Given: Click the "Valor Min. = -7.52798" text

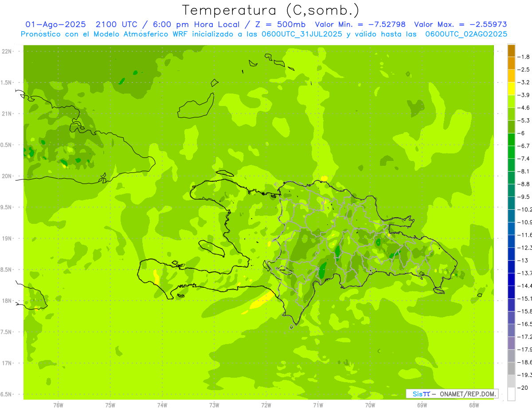Looking at the screenshot, I should [x=360, y=24].
